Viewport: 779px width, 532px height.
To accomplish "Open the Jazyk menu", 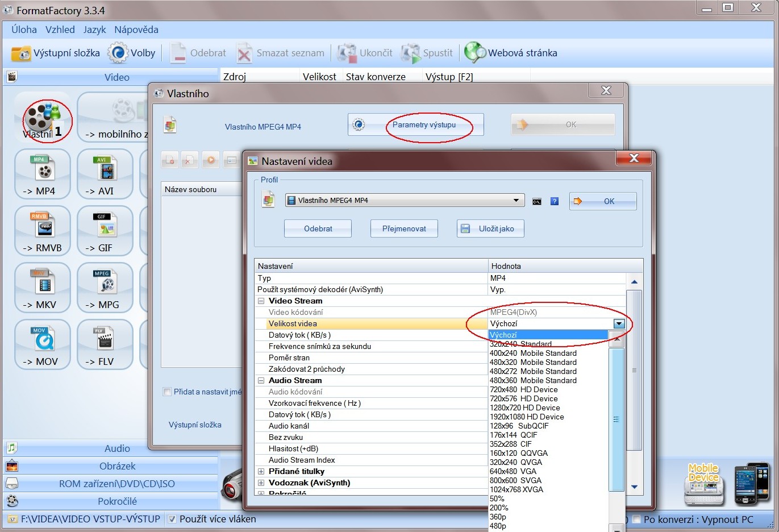I will [x=94, y=30].
